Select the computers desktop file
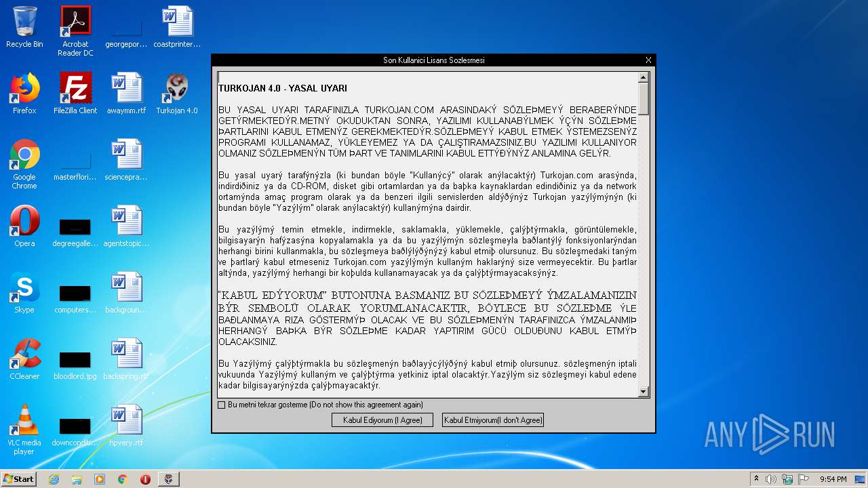Image resolution: width=868 pixels, height=488 pixels. pyautogui.click(x=75, y=298)
